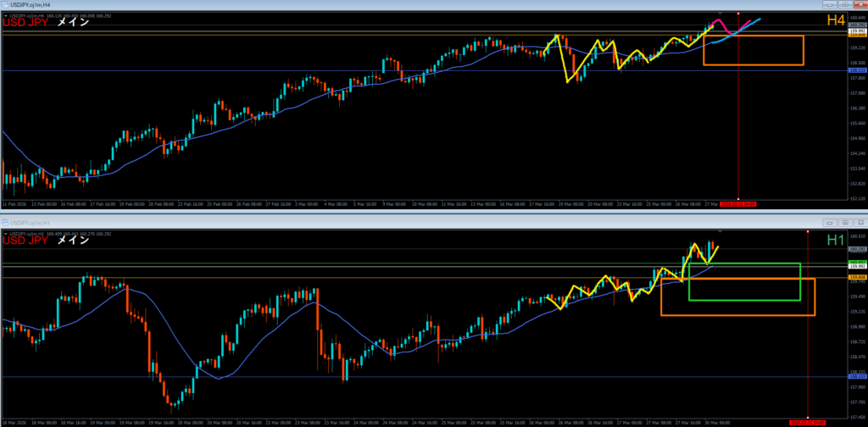Minimize the H4 USDJPY chart window

[828, 5]
